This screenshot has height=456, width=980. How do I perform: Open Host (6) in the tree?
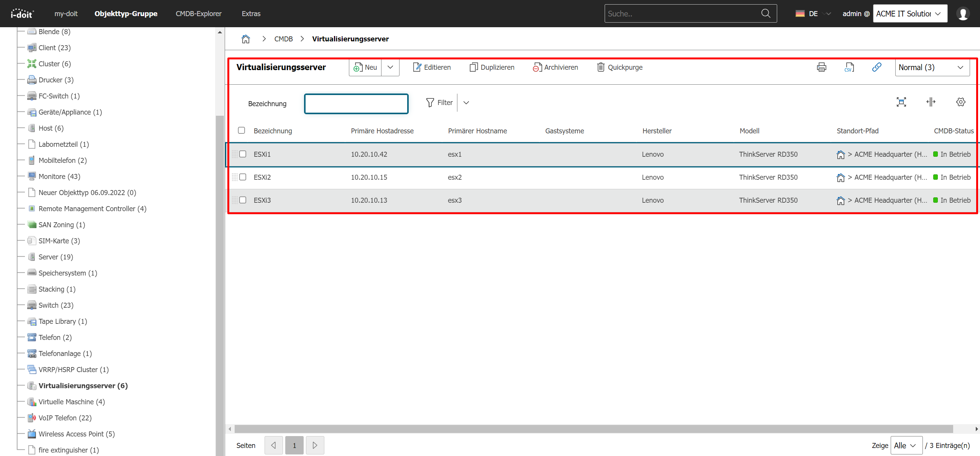(x=51, y=128)
